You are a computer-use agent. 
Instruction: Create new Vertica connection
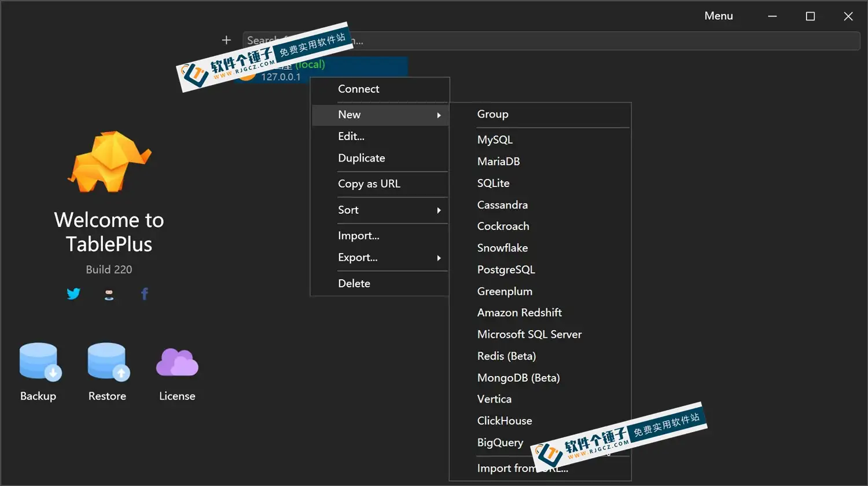coord(540,399)
